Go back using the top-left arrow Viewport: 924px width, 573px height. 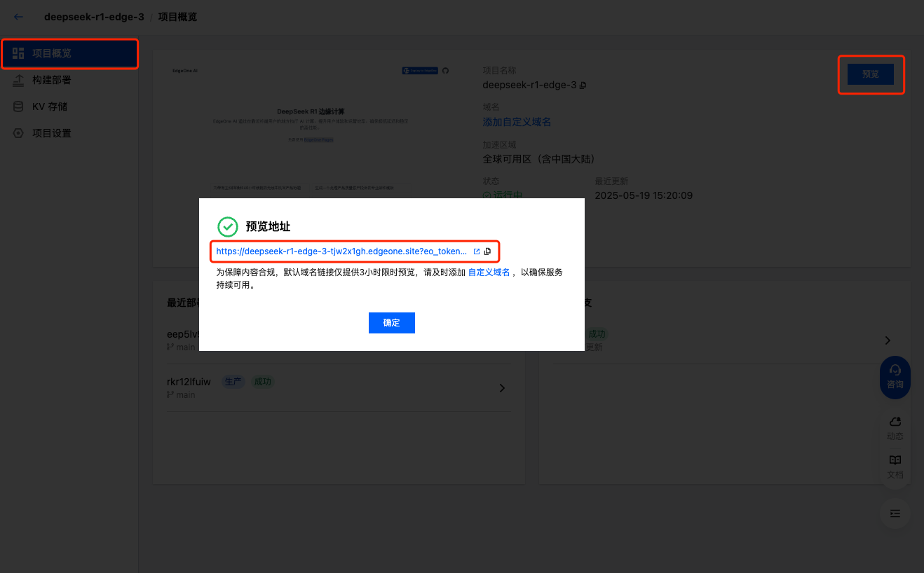tap(18, 17)
